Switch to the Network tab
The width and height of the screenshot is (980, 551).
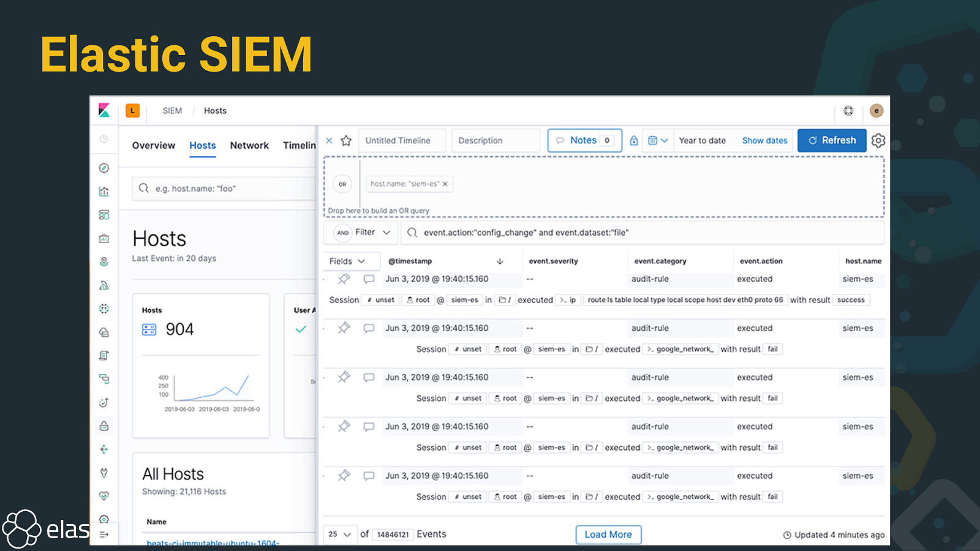click(x=249, y=146)
